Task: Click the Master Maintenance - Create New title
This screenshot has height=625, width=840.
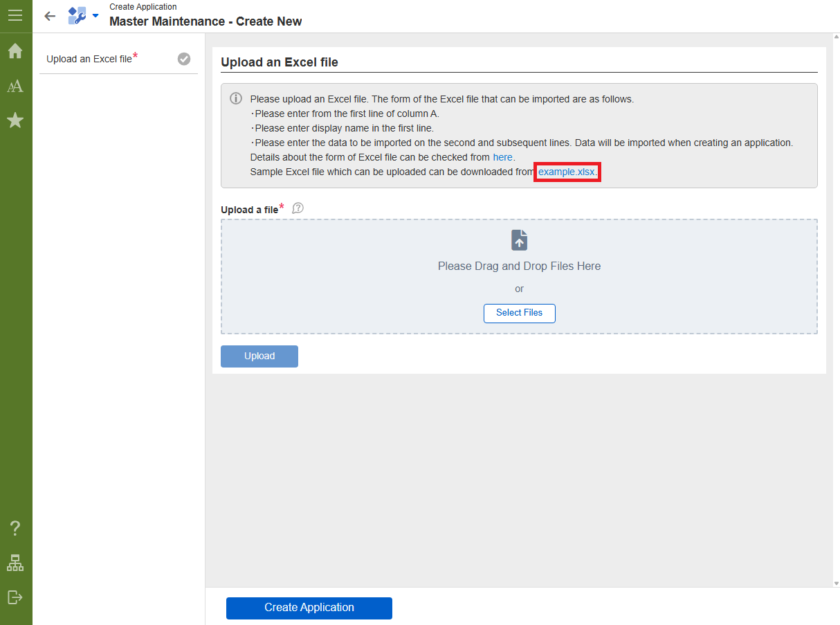Action: [206, 21]
